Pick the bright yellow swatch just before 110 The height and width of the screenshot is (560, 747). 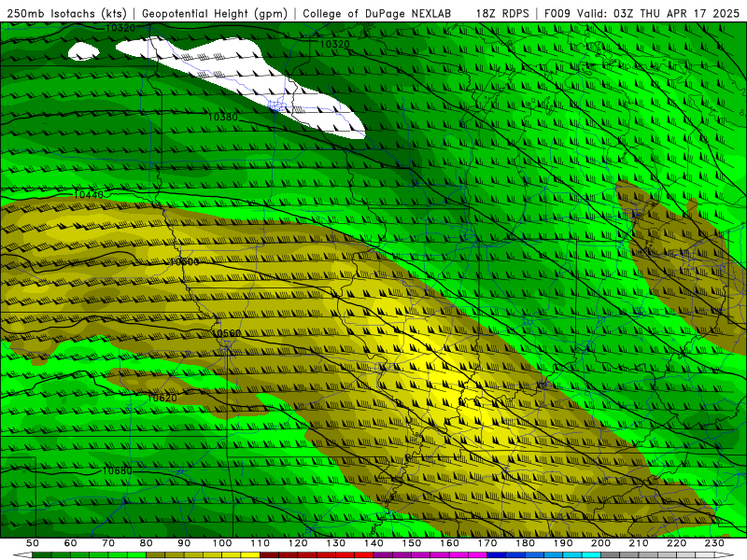pos(250,555)
